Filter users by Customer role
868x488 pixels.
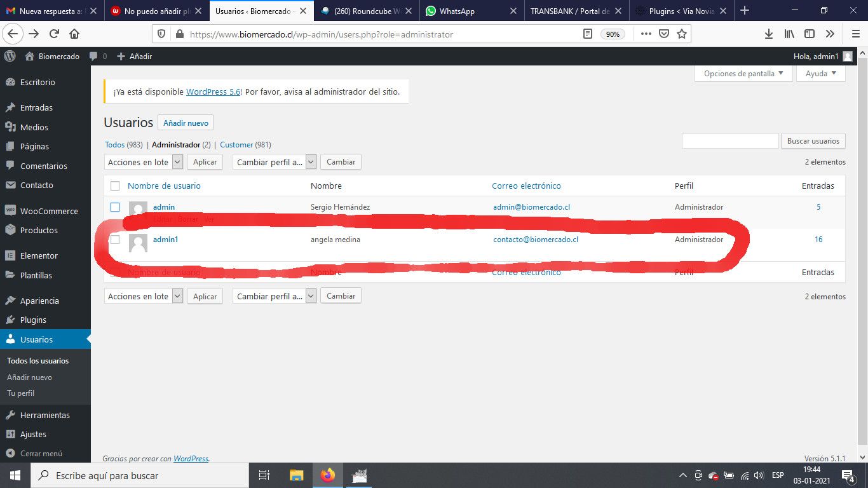pyautogui.click(x=236, y=145)
